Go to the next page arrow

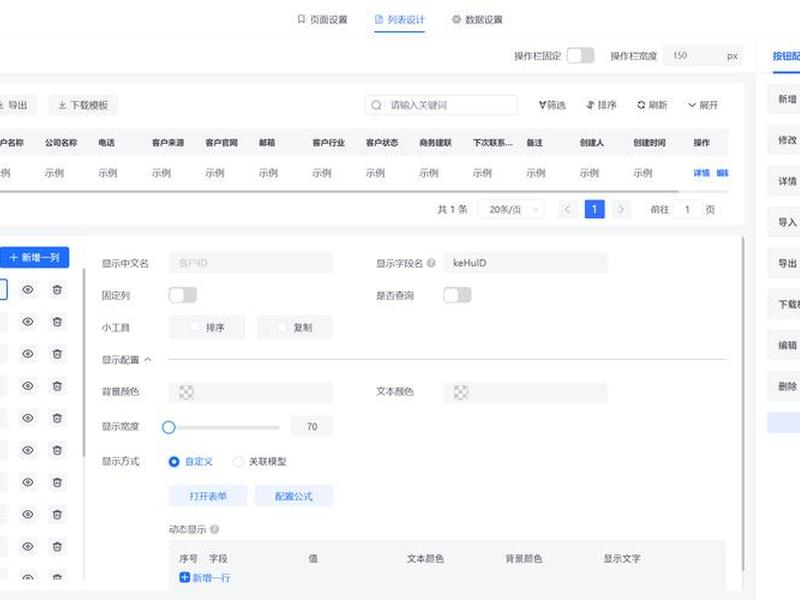(x=621, y=209)
